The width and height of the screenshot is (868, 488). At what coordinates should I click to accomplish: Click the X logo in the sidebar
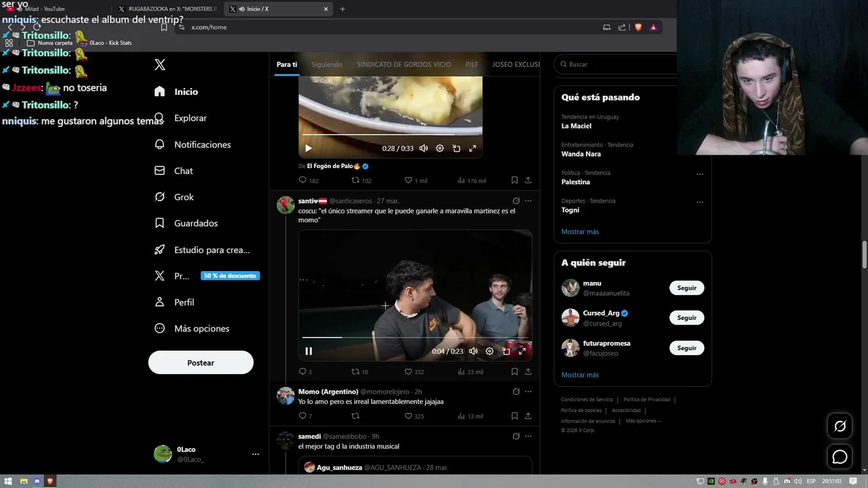159,65
